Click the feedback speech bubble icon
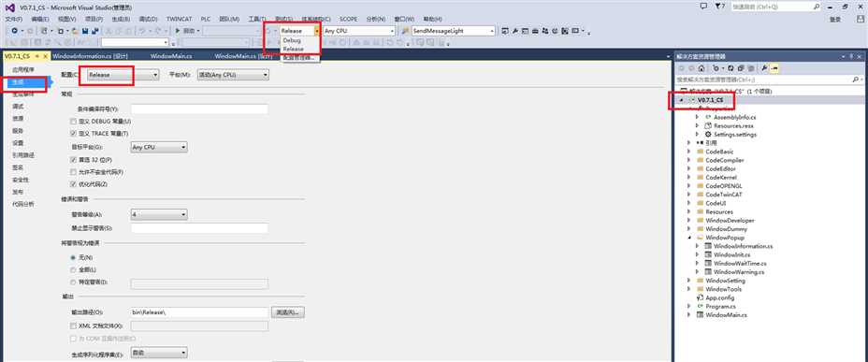 pos(703,7)
